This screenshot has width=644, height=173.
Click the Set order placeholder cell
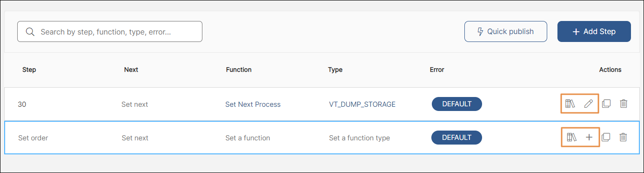(33, 138)
